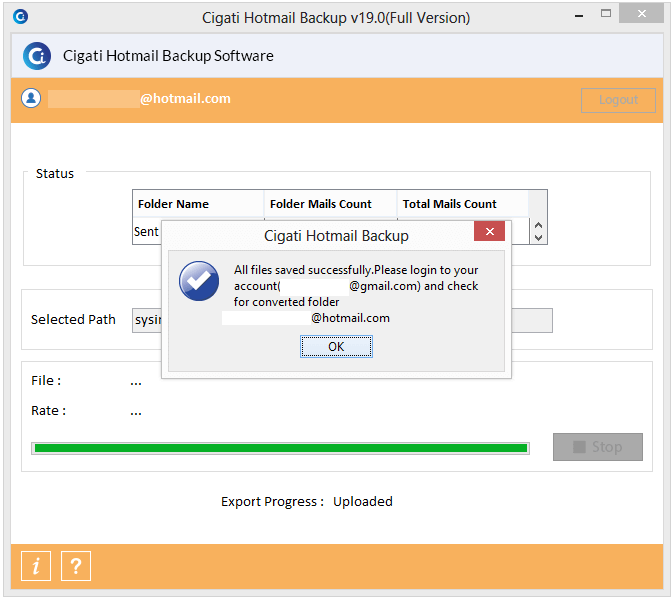Click the Stop button
Viewport: 672px width, 601px height.
[598, 447]
